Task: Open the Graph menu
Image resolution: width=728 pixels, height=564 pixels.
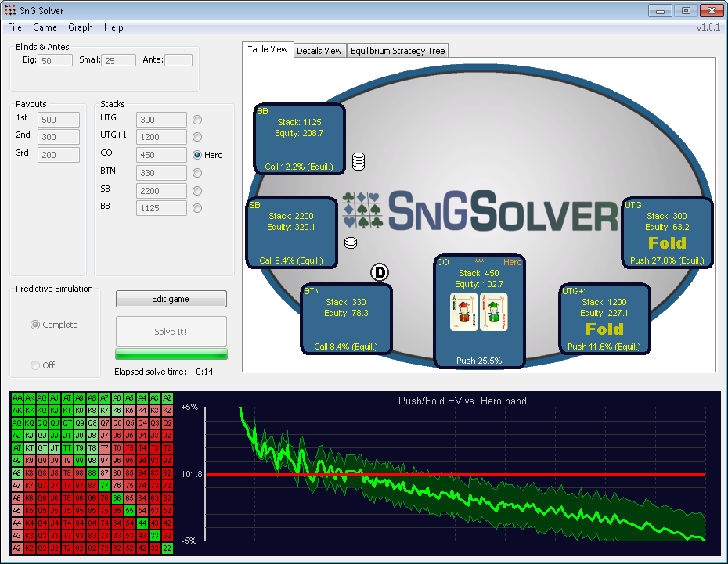Action: point(81,27)
